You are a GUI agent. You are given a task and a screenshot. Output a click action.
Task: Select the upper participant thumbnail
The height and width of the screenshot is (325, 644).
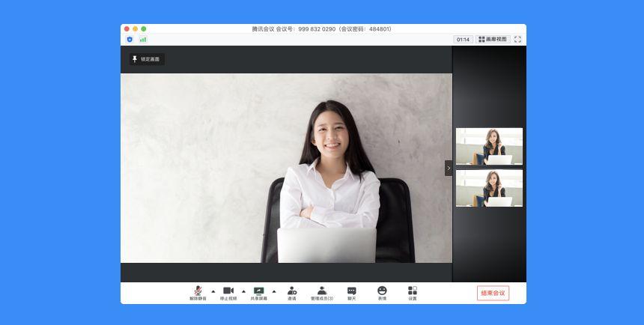(x=489, y=146)
